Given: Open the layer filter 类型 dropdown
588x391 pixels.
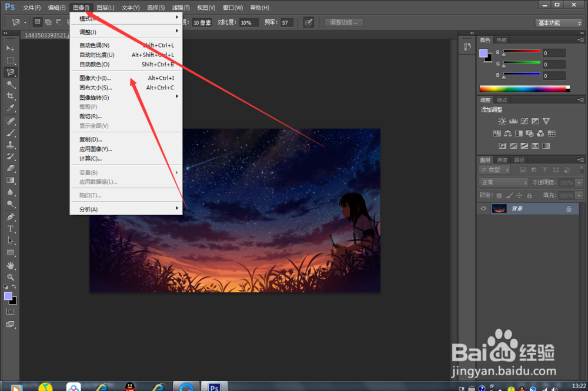Looking at the screenshot, I should tap(495, 170).
